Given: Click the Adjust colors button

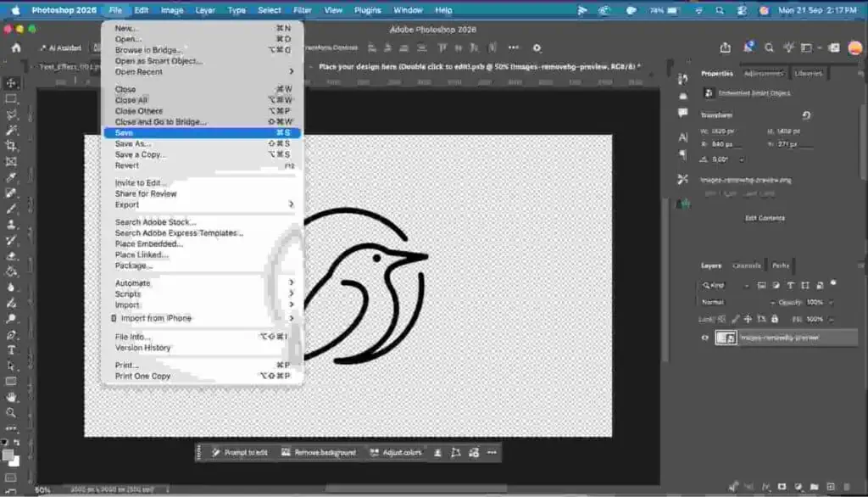Looking at the screenshot, I should click(396, 453).
